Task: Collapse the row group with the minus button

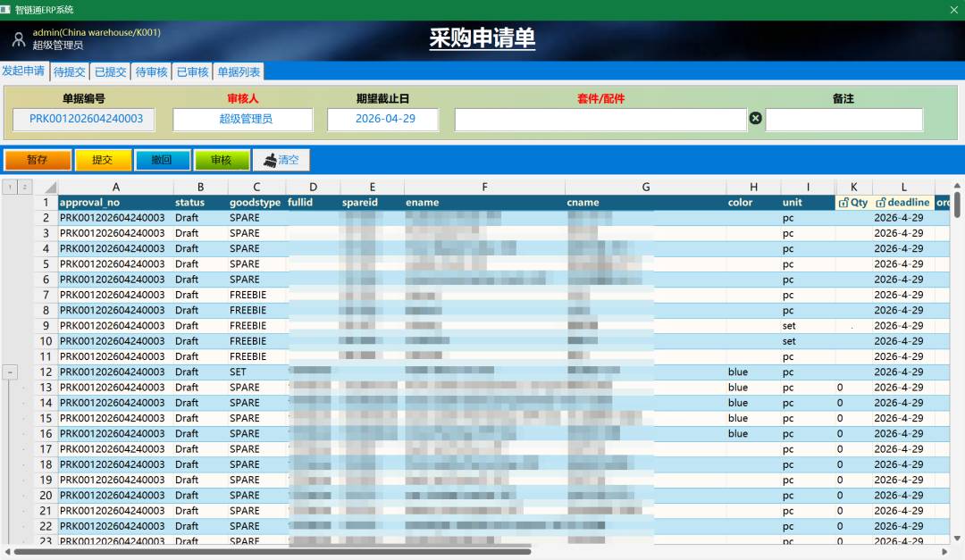Action: tap(10, 372)
